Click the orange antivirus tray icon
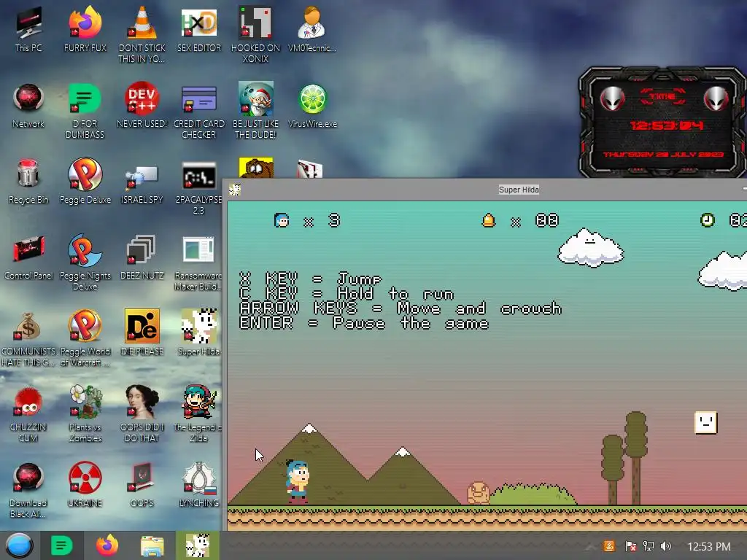Screen dimensions: 747x560 click(609, 546)
